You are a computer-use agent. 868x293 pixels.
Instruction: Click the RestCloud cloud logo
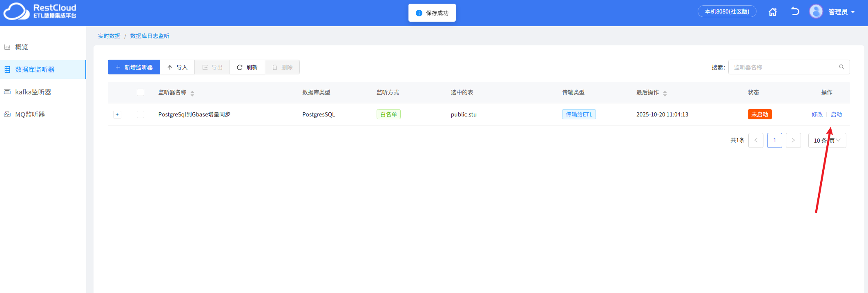(16, 11)
